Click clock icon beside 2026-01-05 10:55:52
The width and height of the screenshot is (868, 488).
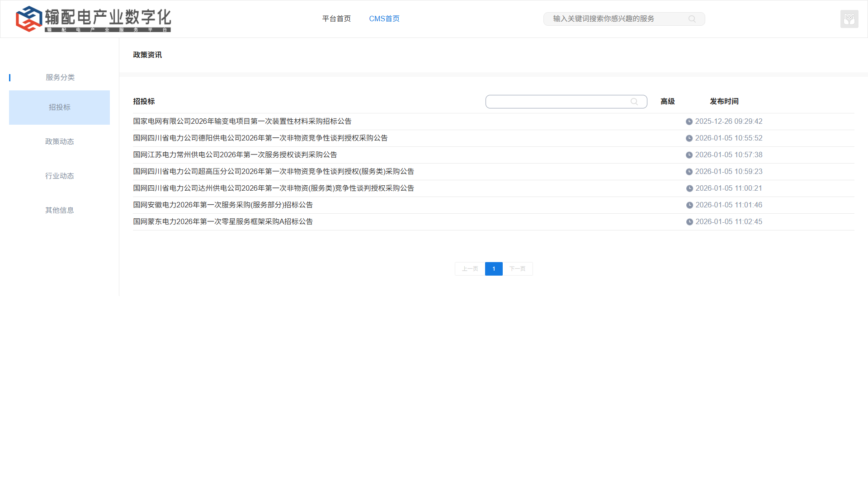coord(689,138)
